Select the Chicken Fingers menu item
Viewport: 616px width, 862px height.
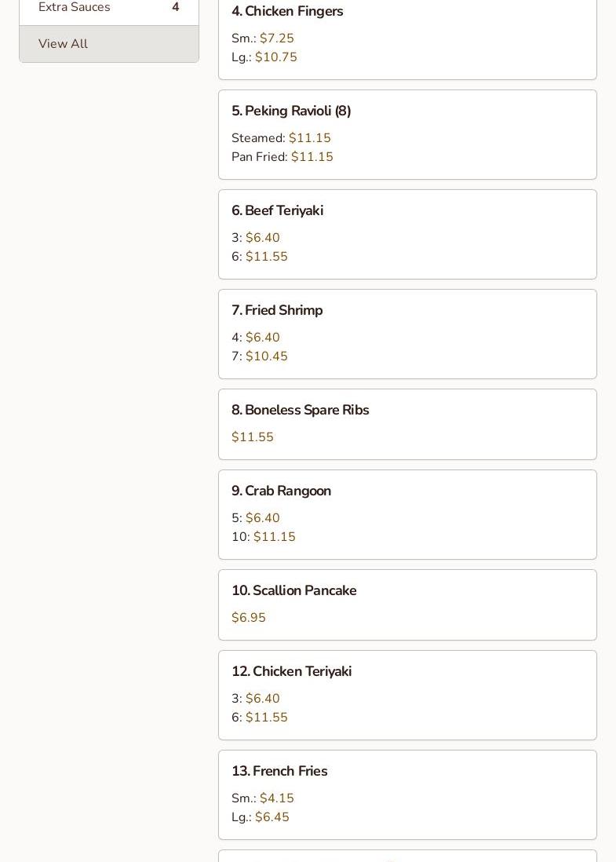287,12
